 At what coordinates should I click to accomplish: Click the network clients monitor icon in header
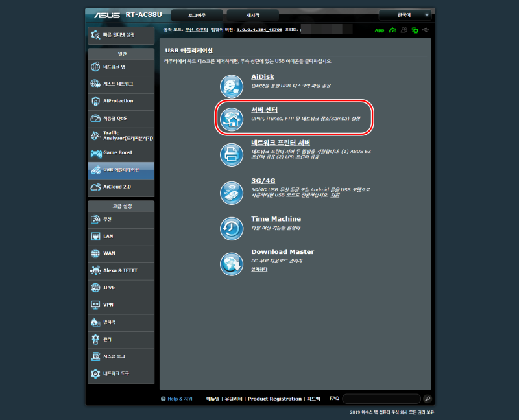[x=415, y=30]
